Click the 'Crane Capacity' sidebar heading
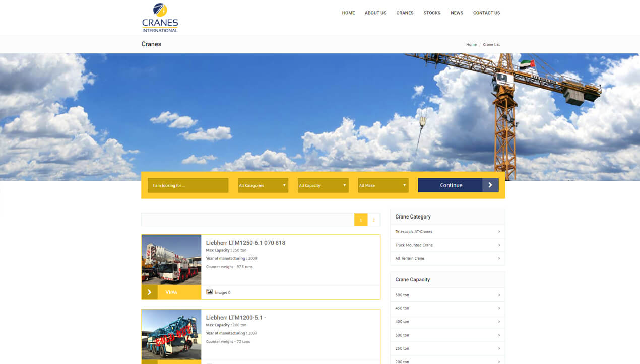 412,280
